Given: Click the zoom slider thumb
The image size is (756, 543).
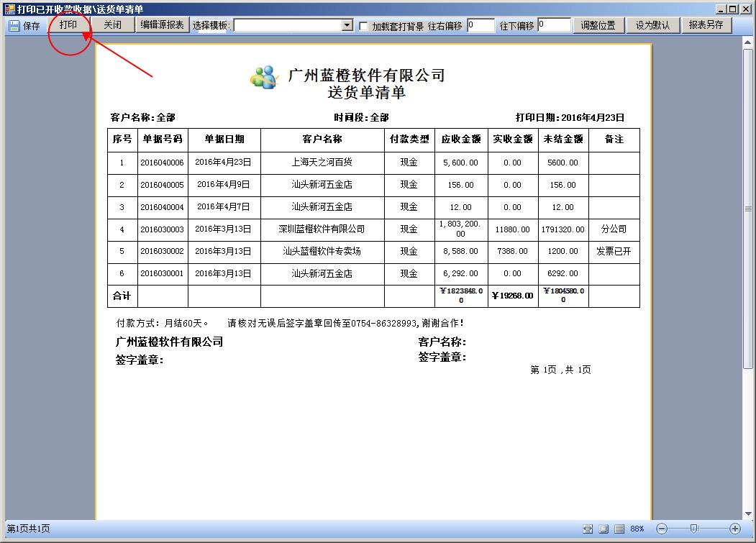Looking at the screenshot, I should [694, 529].
